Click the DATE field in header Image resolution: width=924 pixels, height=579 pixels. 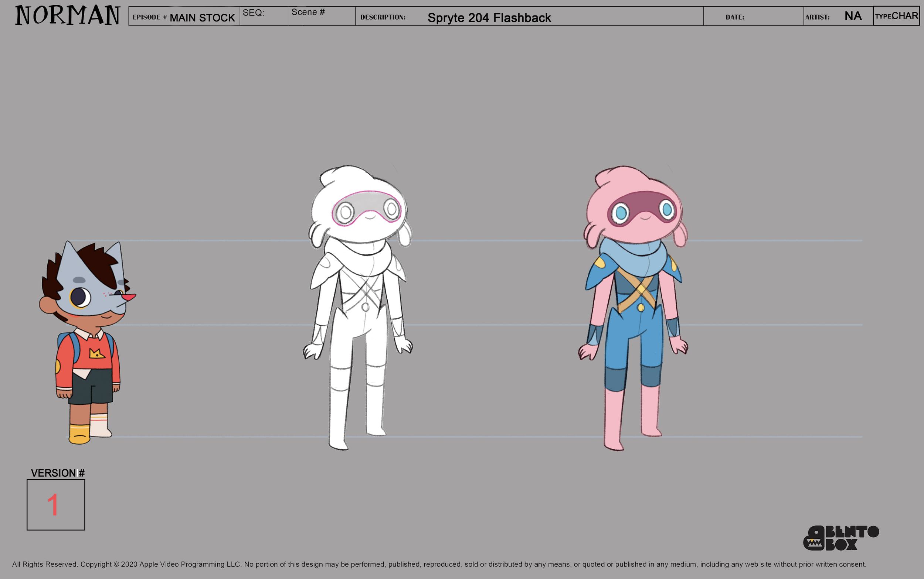point(753,17)
